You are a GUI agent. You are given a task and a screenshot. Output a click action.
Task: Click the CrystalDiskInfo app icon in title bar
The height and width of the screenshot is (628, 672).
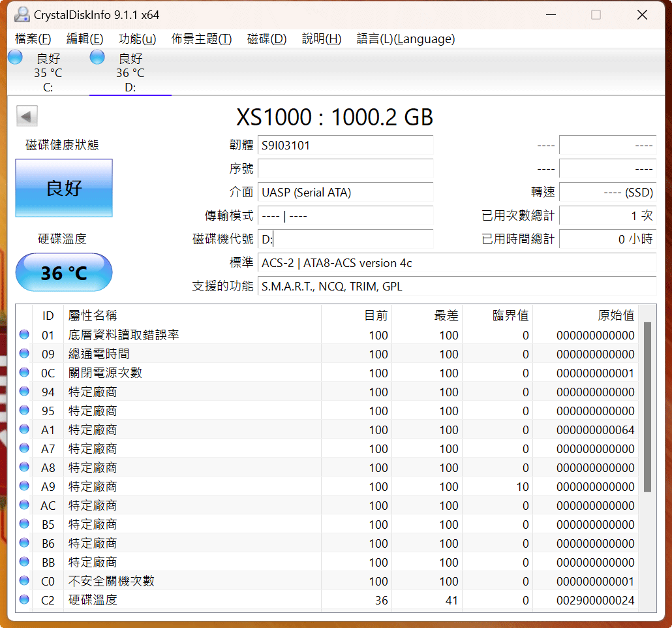pyautogui.click(x=22, y=14)
